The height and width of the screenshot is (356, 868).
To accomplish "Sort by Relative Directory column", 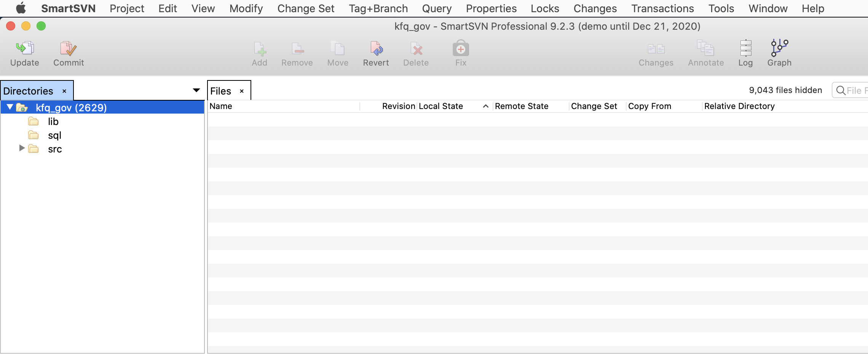I will pyautogui.click(x=785, y=106).
